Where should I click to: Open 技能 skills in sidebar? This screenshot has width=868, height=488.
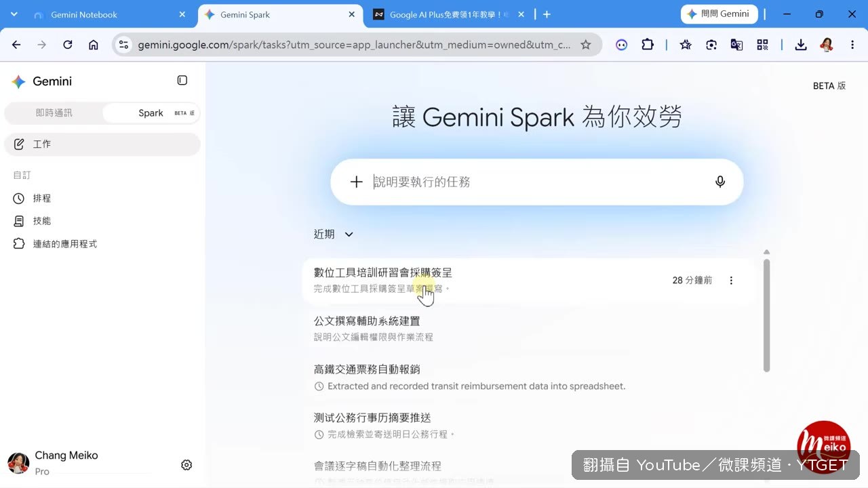102,221
